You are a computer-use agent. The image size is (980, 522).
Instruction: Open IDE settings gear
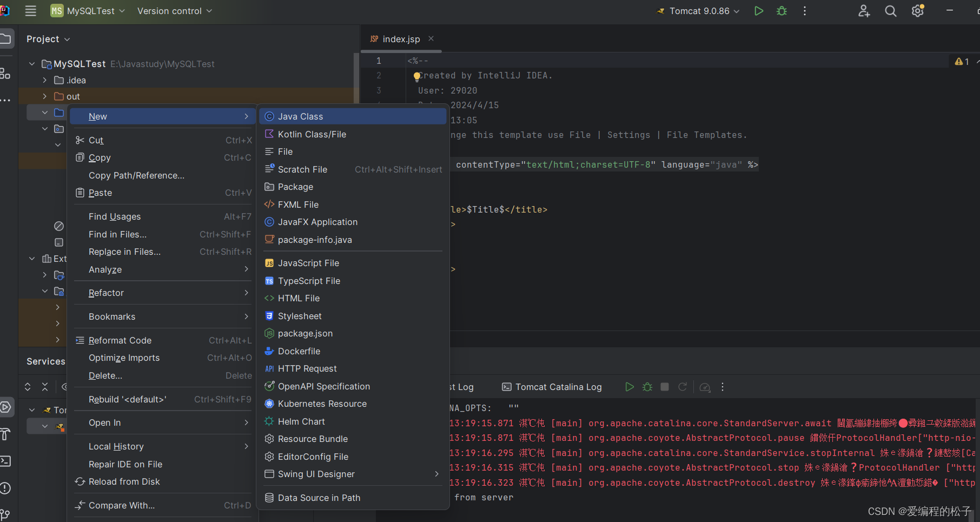918,11
